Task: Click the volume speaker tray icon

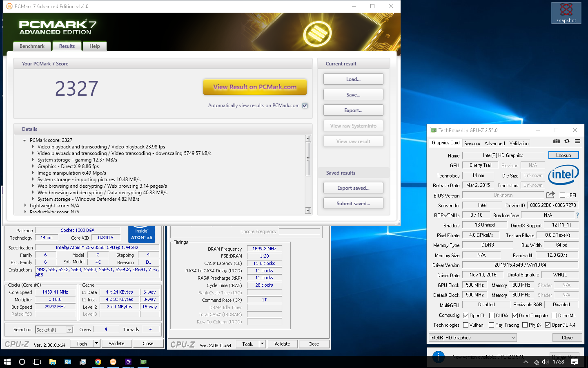Action: (545, 362)
